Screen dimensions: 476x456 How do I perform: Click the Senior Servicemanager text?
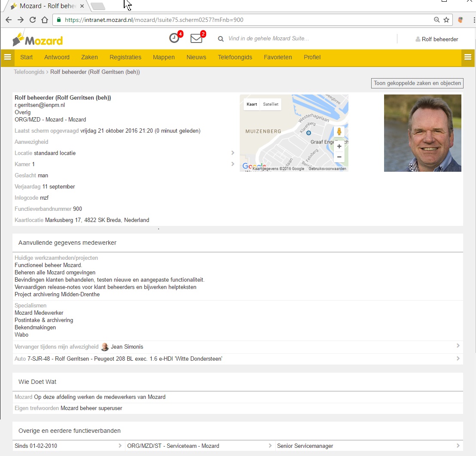tap(305, 446)
